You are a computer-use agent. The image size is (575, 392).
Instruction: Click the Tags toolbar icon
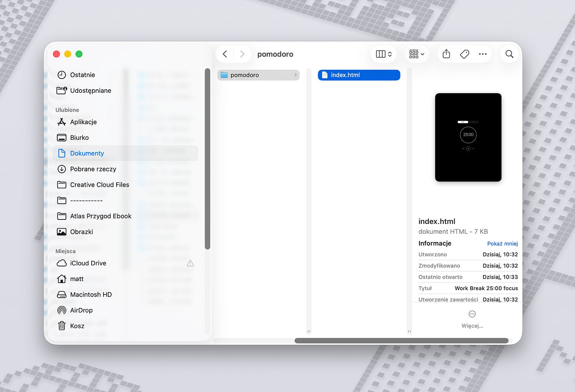tap(465, 54)
